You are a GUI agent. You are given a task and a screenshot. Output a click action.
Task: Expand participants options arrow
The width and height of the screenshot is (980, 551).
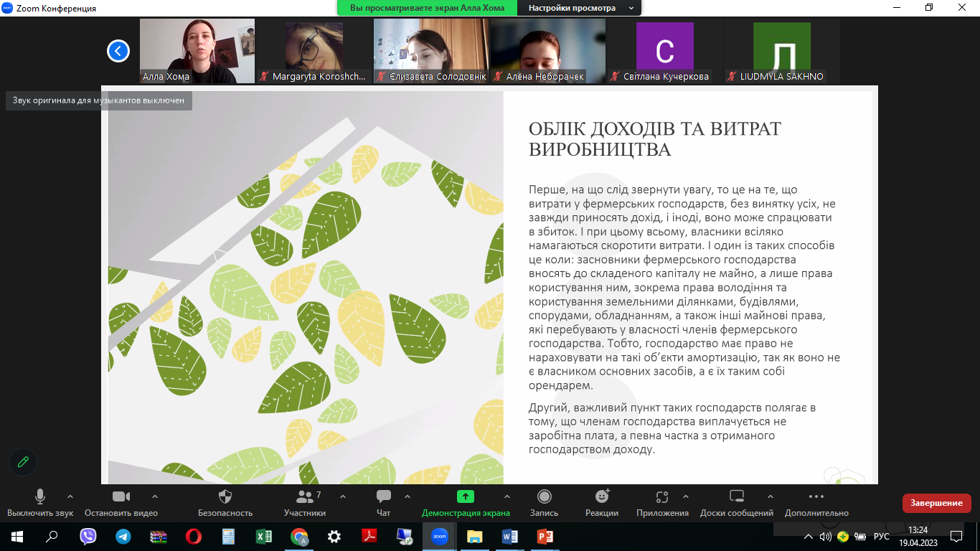coord(342,496)
